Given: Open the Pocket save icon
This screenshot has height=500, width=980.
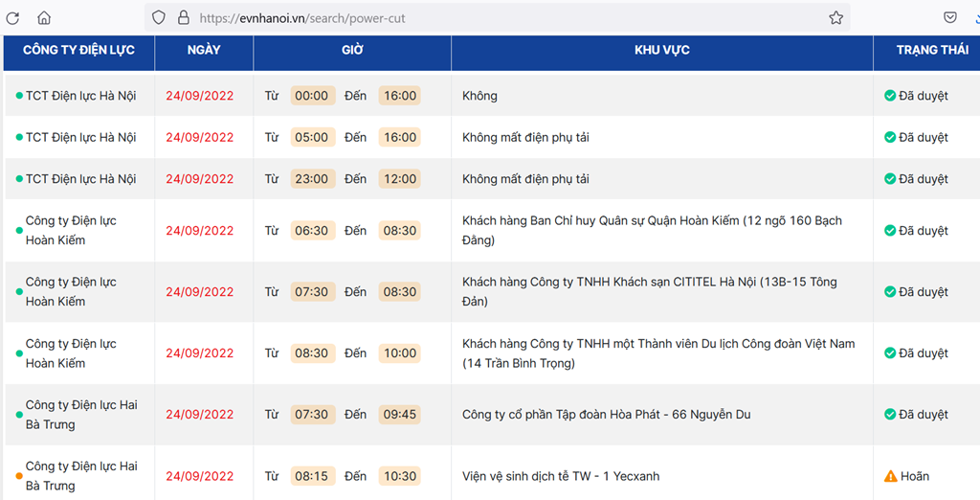Looking at the screenshot, I should (x=950, y=17).
